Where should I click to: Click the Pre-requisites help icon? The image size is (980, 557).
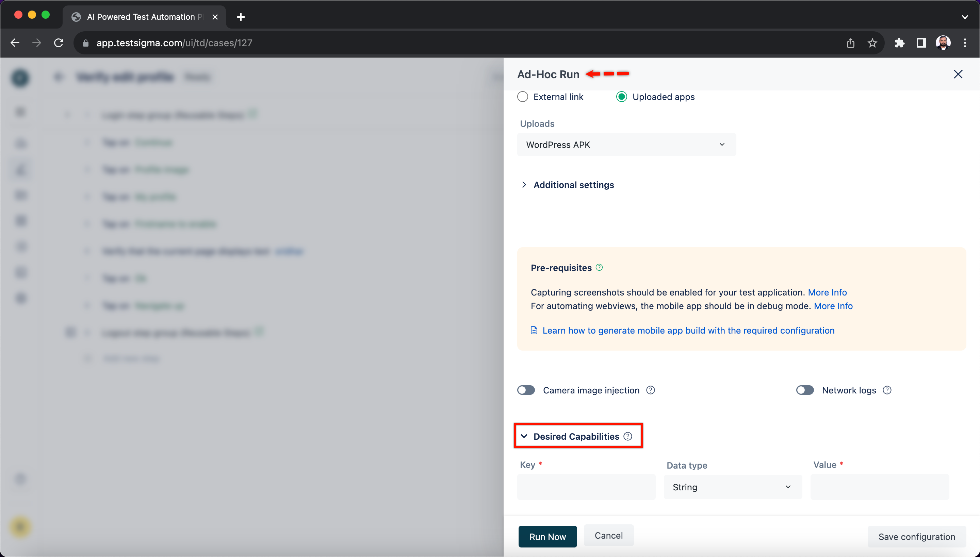pyautogui.click(x=600, y=267)
